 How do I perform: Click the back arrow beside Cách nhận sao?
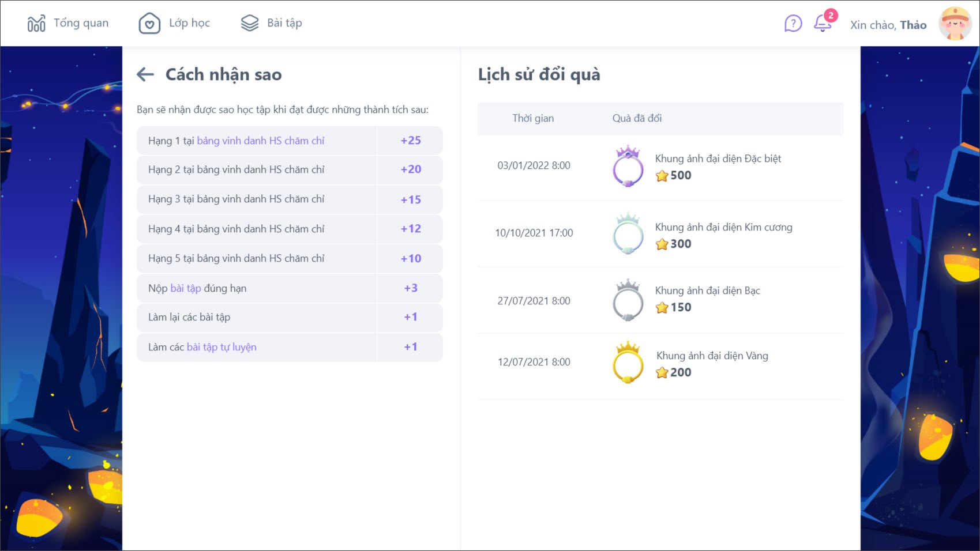[145, 74]
